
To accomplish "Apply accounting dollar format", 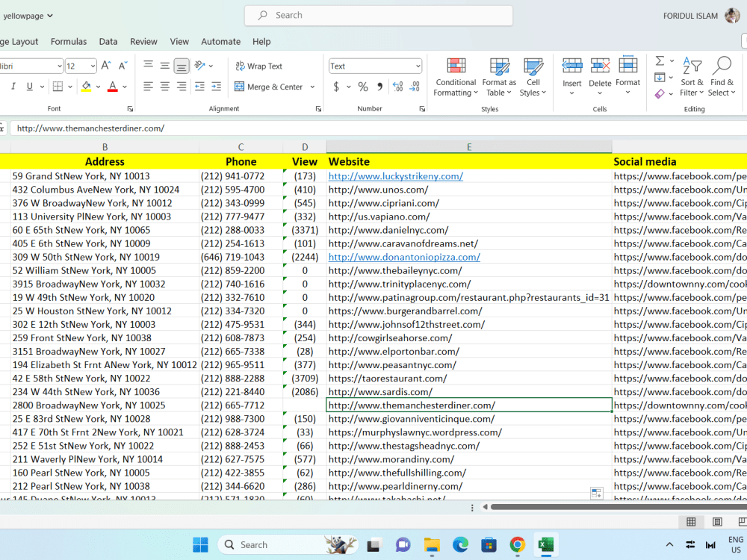I will pyautogui.click(x=336, y=87).
